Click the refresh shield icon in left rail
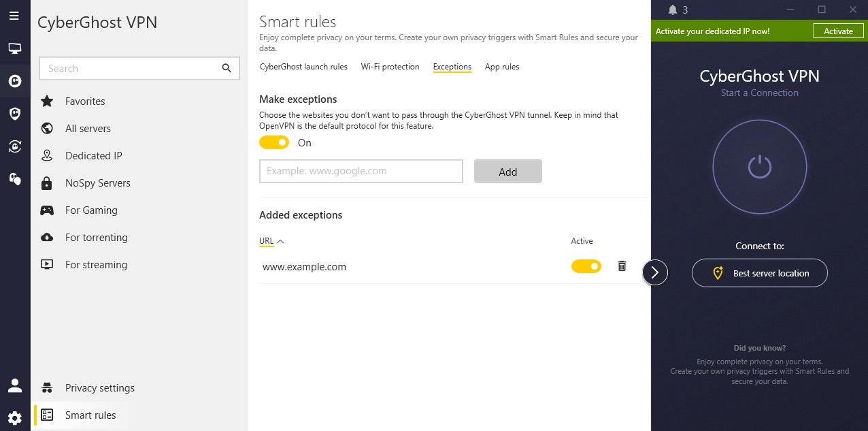The image size is (868, 431). tap(14, 146)
